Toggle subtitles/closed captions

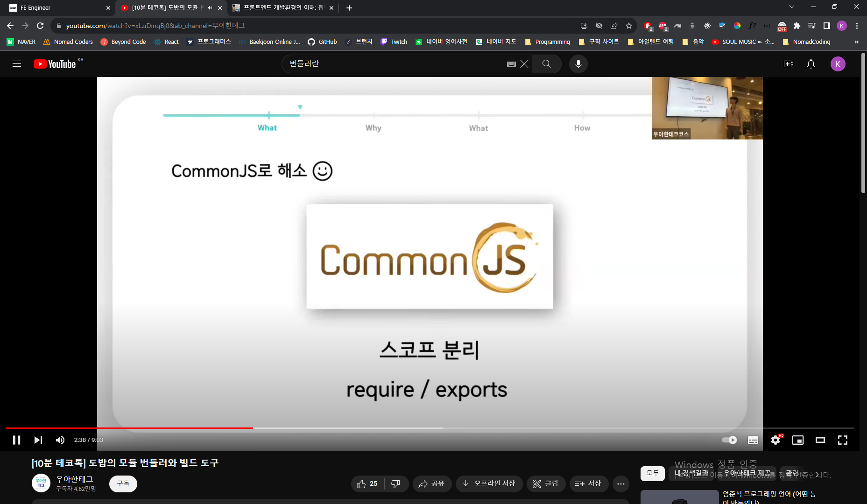tap(753, 440)
